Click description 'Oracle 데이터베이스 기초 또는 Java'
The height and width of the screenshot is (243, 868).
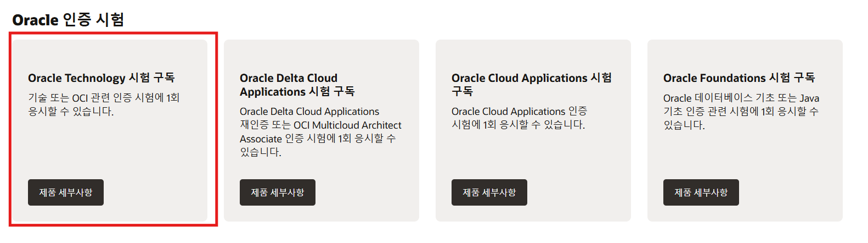pos(741,112)
